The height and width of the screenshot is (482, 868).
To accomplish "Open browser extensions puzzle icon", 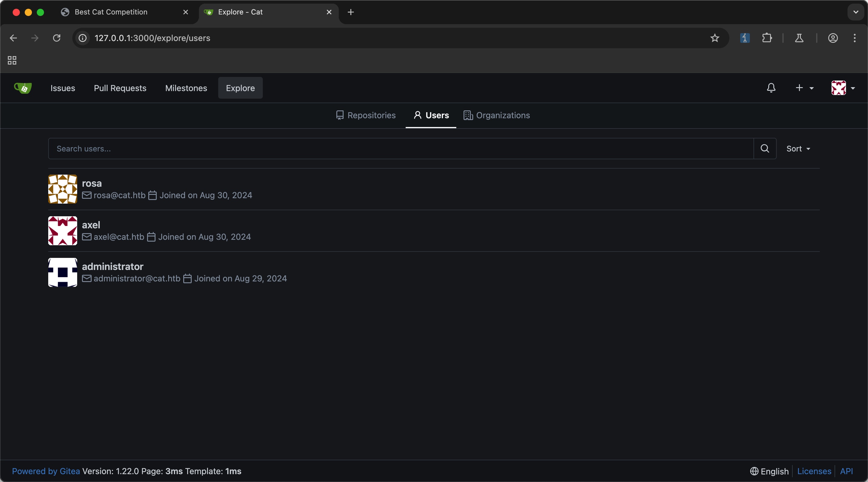I will [767, 38].
